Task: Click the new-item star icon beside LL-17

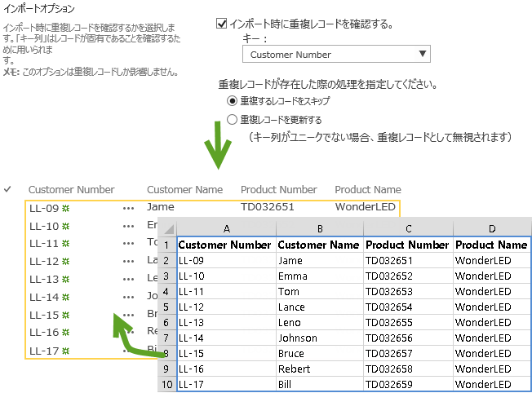Action: point(65,351)
